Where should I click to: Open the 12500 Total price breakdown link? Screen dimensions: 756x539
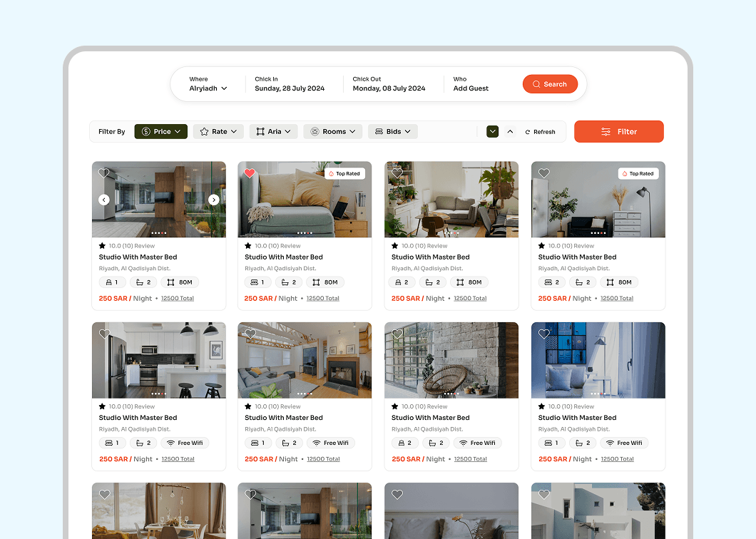point(177,298)
